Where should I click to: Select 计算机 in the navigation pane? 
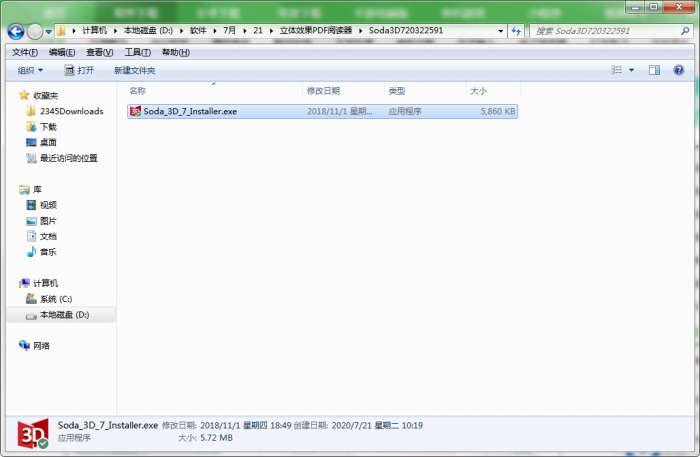(x=46, y=283)
